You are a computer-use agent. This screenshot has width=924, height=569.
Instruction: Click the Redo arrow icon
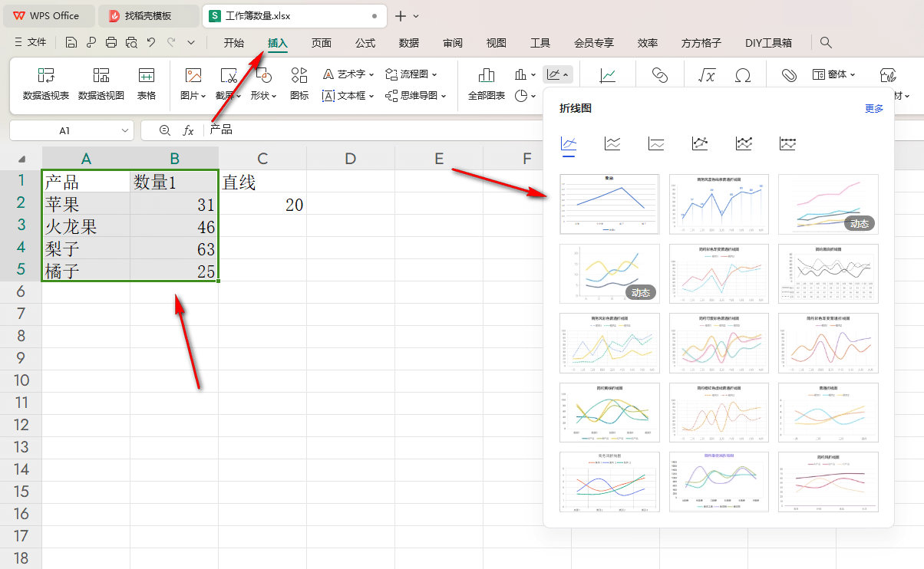tap(171, 43)
